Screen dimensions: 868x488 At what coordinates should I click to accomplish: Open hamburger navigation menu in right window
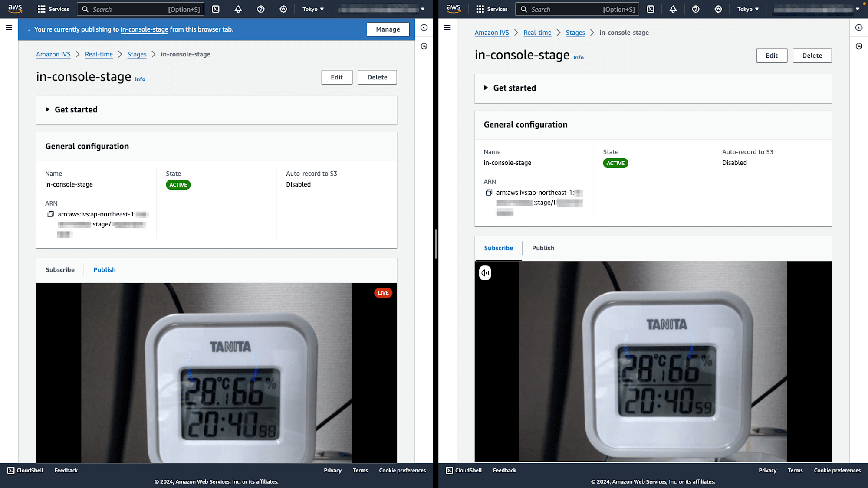coord(447,28)
